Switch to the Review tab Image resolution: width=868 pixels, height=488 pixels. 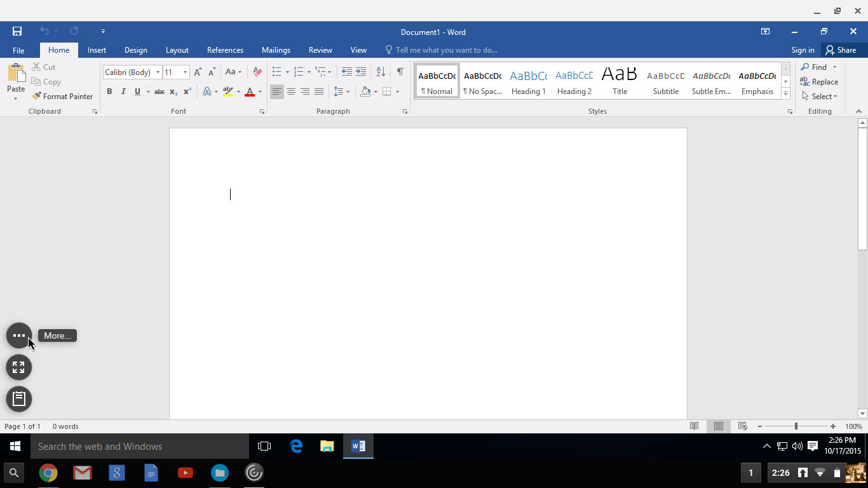320,50
